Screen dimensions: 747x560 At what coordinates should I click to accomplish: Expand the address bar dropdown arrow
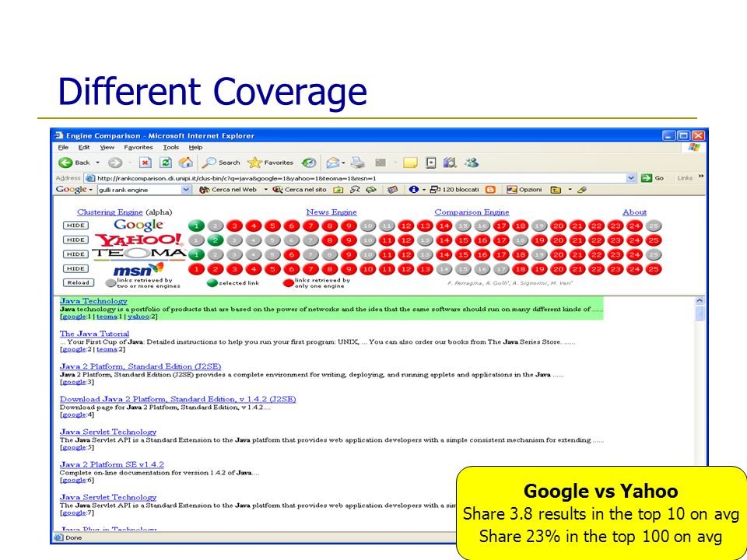click(x=632, y=178)
